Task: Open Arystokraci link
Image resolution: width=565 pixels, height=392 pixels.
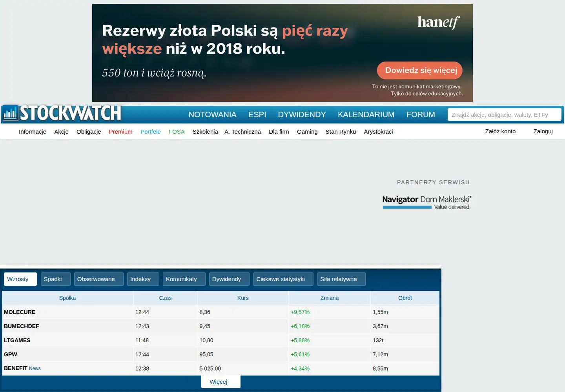Action: (378, 132)
